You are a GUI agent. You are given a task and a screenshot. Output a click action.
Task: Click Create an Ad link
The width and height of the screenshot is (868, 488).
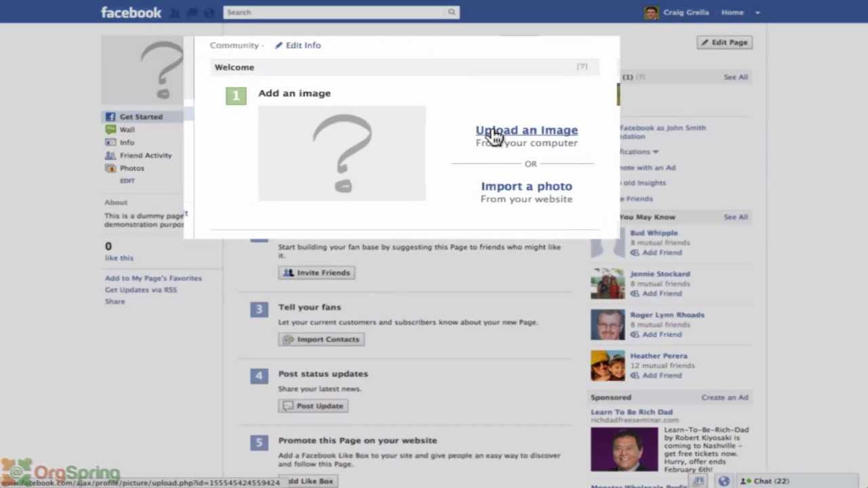click(725, 397)
